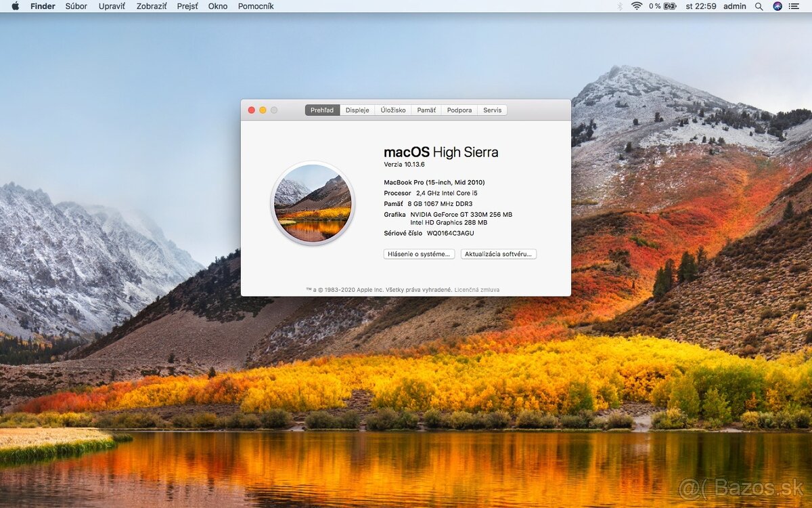Click the Aktualizácia softvéru button
812x508 pixels.
pyautogui.click(x=499, y=254)
